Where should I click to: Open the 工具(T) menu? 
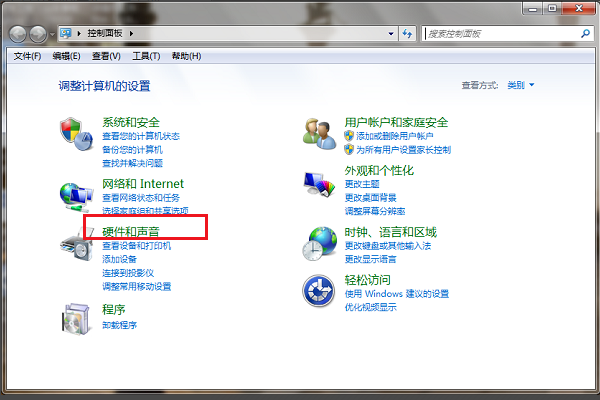click(x=146, y=56)
